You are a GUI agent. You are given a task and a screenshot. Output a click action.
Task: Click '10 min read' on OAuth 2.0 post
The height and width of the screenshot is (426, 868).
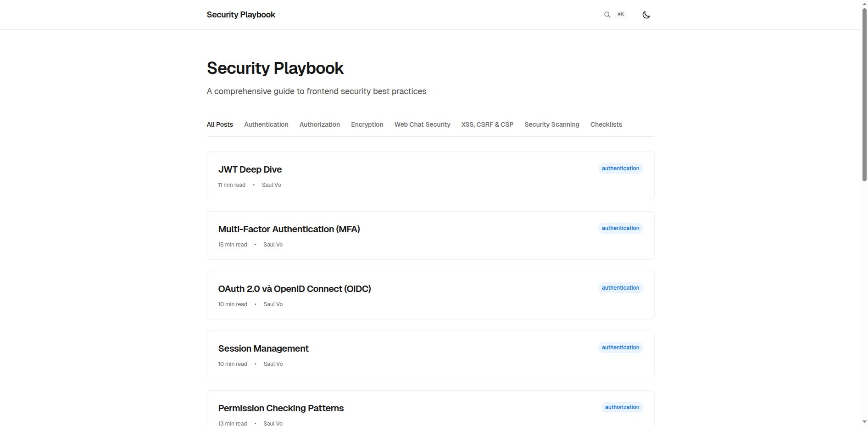tap(233, 304)
